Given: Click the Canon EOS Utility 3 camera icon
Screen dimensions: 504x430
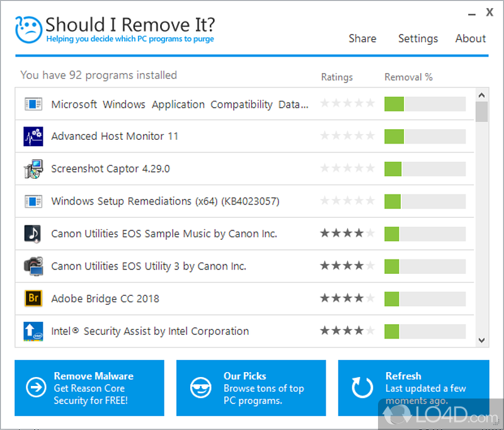Looking at the screenshot, I should tap(33, 266).
